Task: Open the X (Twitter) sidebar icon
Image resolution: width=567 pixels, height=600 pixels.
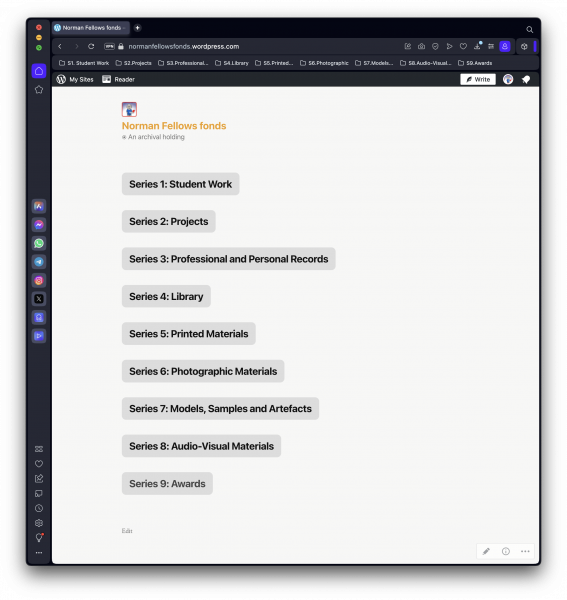Action: (39, 299)
